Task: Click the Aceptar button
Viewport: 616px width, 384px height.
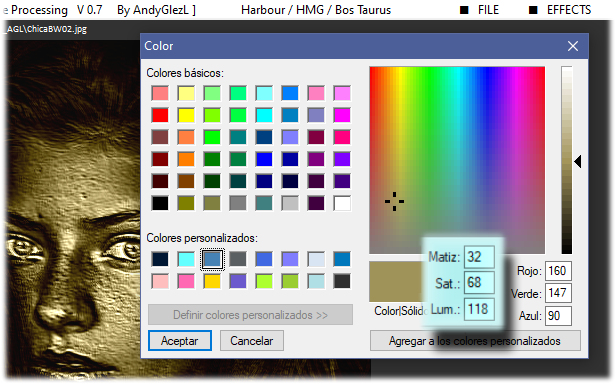Action: pyautogui.click(x=180, y=341)
